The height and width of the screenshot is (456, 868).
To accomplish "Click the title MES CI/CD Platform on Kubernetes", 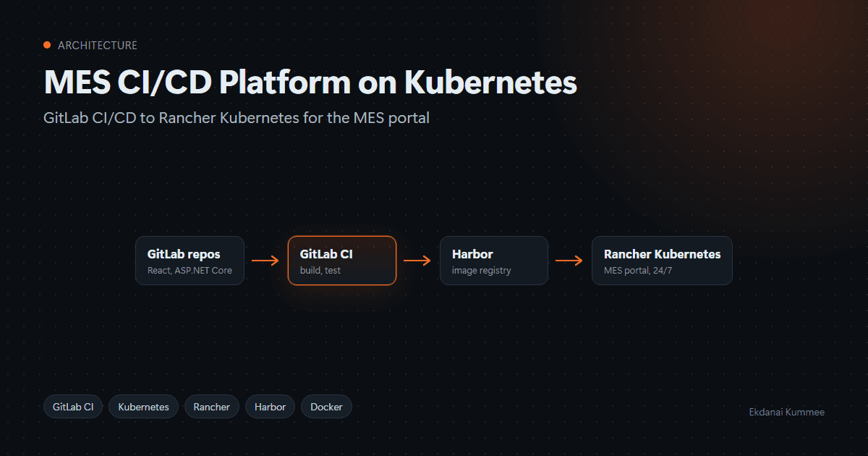I will (x=310, y=83).
